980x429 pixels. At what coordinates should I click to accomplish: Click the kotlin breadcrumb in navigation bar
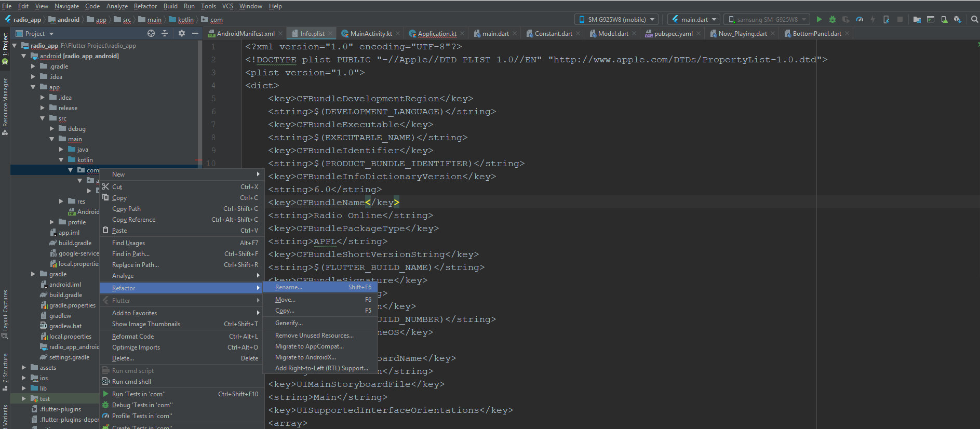click(x=182, y=20)
